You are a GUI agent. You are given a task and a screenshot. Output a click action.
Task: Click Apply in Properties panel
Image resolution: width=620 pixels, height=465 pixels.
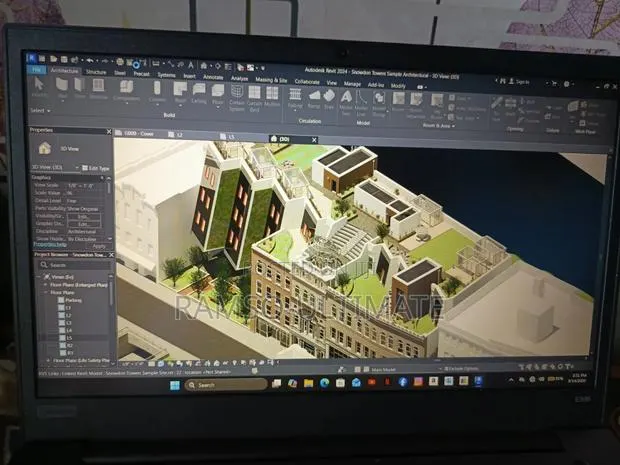coord(98,246)
